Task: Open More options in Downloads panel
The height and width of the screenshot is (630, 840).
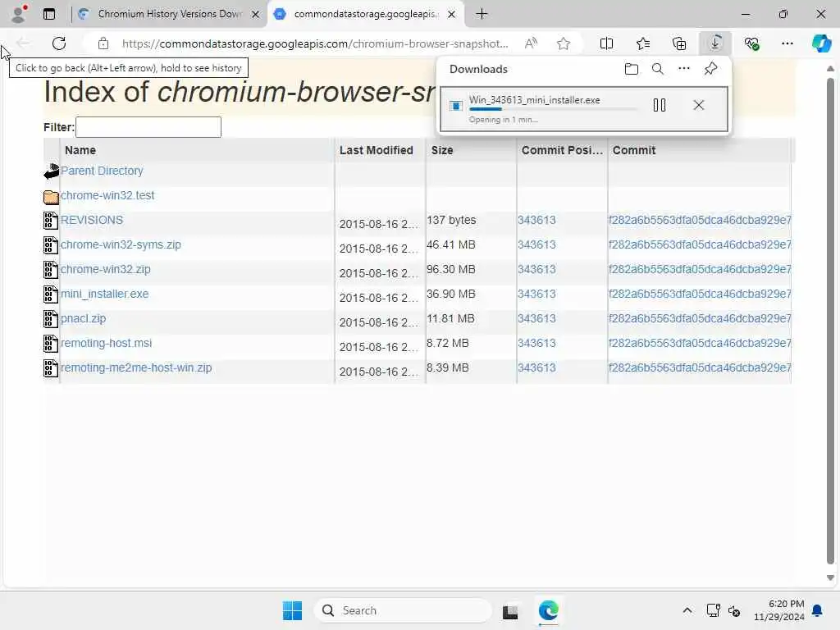Action: click(683, 69)
